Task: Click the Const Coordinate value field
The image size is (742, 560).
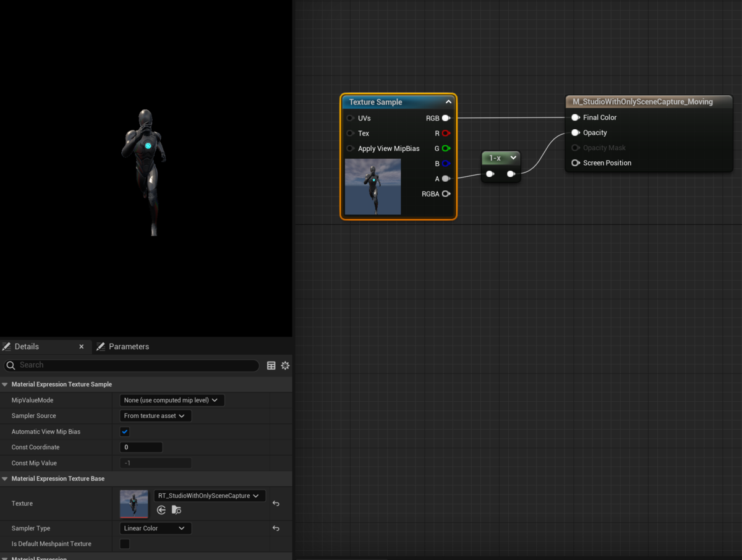Action: [x=141, y=448]
